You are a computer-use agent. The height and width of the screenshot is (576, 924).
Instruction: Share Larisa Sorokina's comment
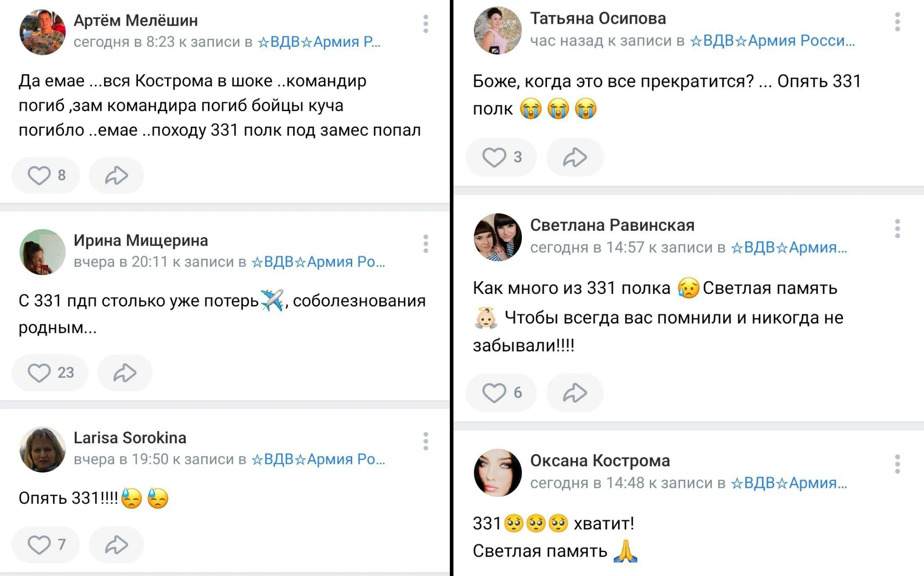tap(117, 545)
